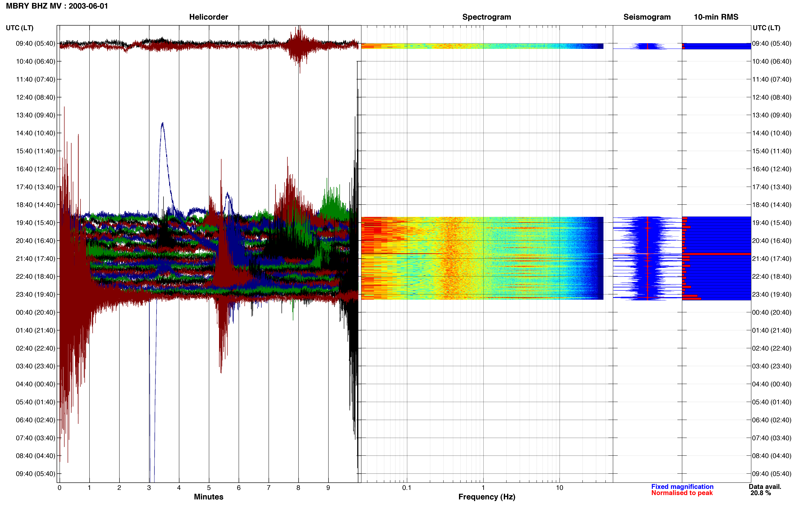Screen dimensions: 812x508
Task: Click the left '12:40 (08:40)' time label
Action: [x=36, y=97]
